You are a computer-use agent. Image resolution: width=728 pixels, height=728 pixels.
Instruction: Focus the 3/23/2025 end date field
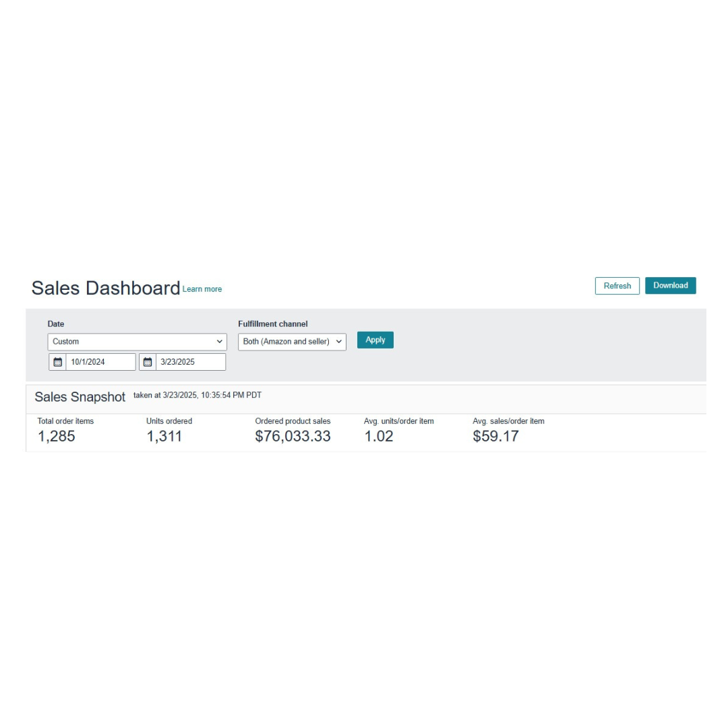[x=190, y=362]
